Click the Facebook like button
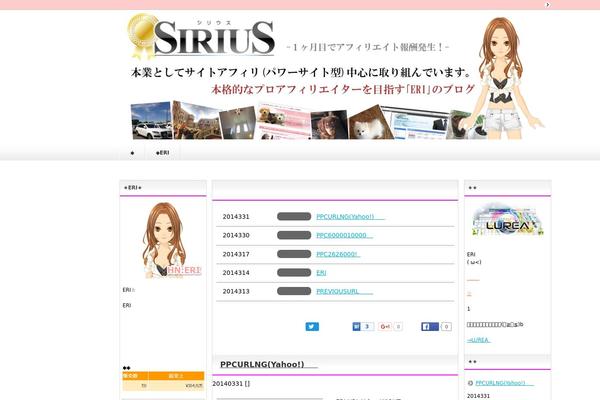 [430, 327]
